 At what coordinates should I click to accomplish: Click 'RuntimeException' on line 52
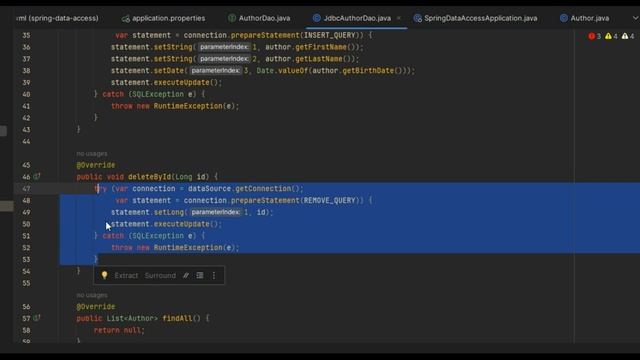click(188, 248)
